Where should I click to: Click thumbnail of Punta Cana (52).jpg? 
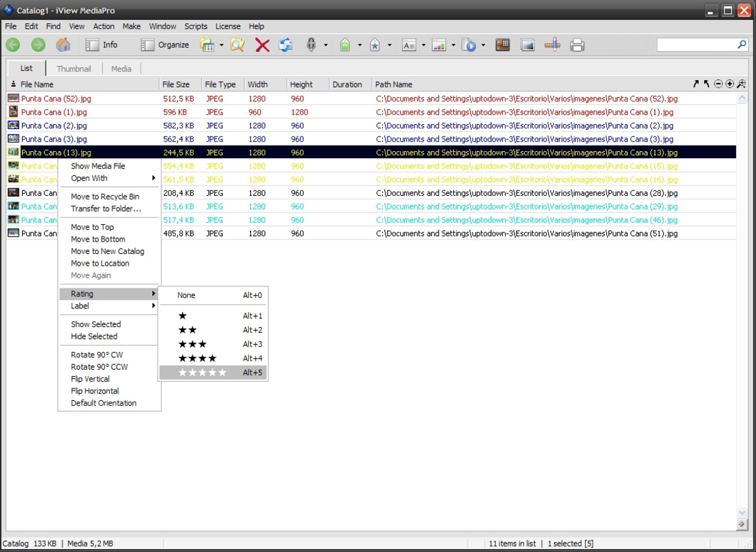pyautogui.click(x=14, y=99)
